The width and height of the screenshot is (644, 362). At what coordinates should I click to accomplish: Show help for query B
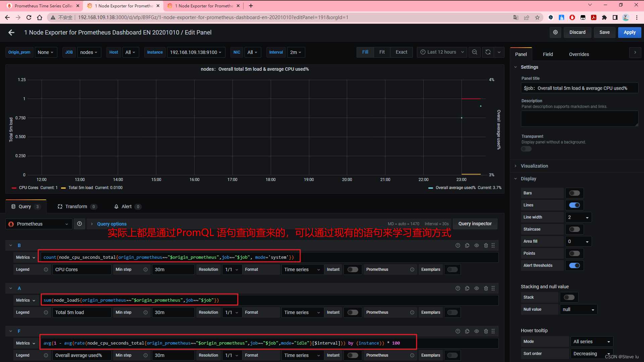(458, 246)
